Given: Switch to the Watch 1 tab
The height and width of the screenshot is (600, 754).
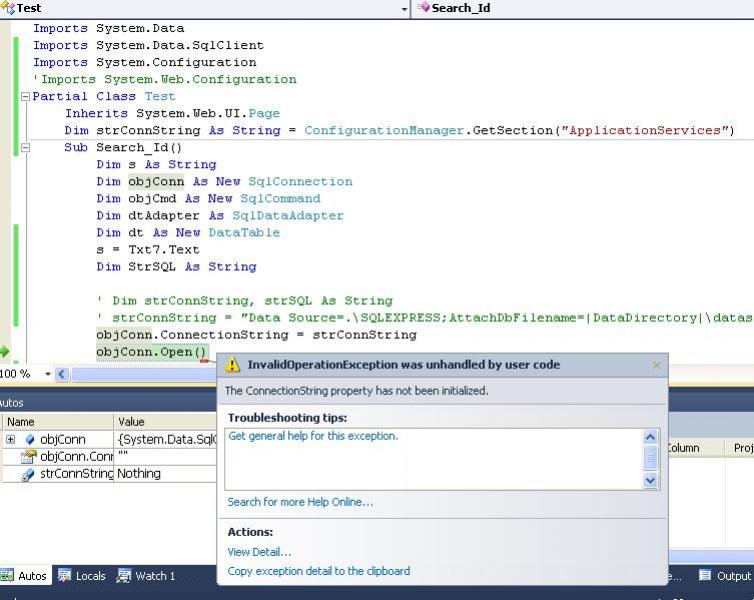Looking at the screenshot, I should point(147,575).
